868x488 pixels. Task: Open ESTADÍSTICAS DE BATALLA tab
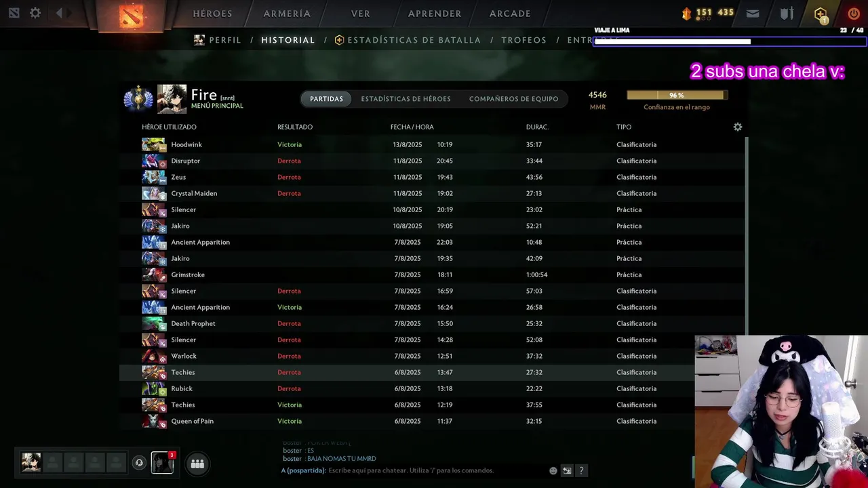pyautogui.click(x=408, y=40)
